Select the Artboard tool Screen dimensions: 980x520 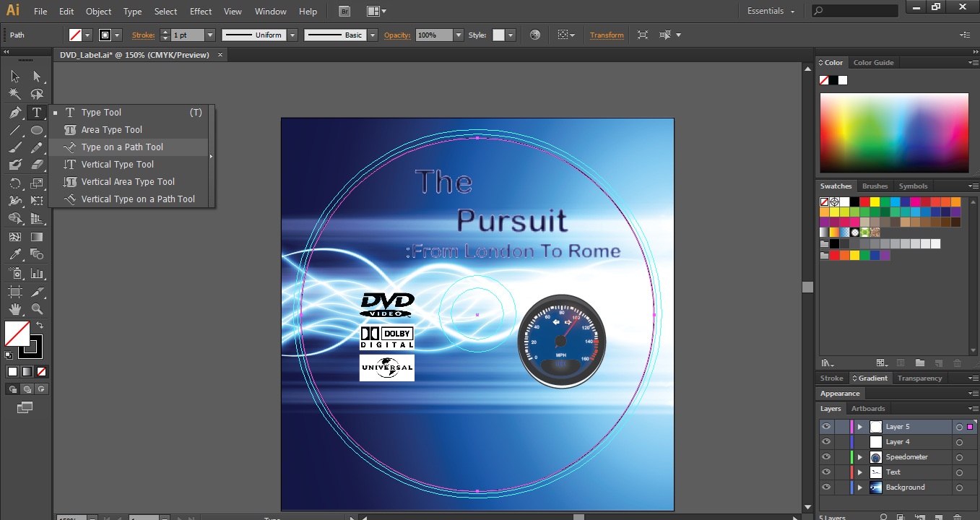[15, 291]
